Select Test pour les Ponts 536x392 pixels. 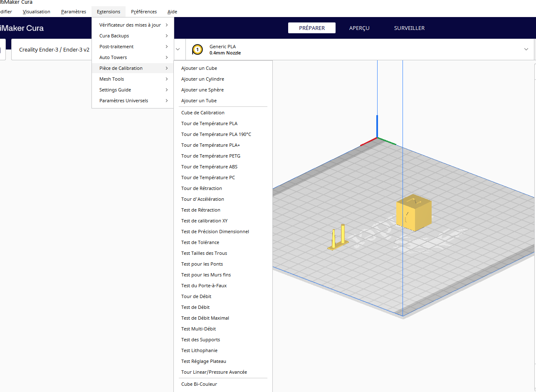click(223, 264)
